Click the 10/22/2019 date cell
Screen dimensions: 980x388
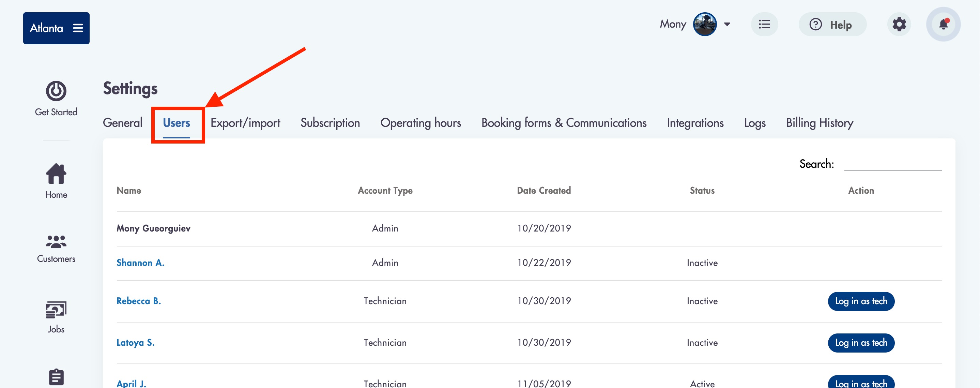(x=543, y=263)
